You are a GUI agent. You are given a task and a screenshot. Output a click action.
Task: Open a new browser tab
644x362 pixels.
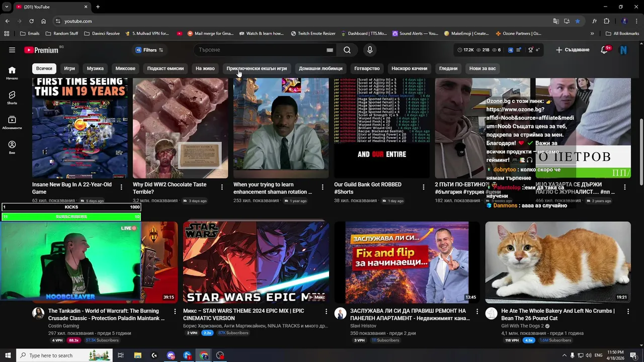coord(98,7)
